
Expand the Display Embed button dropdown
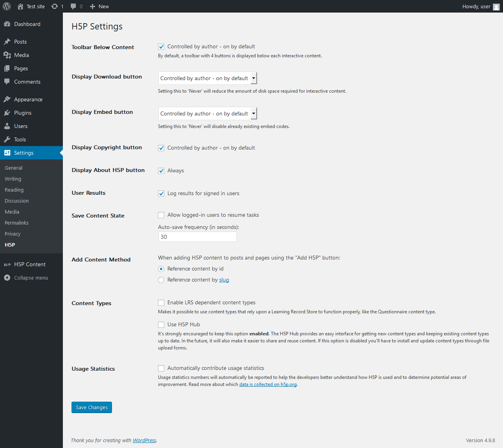207,113
